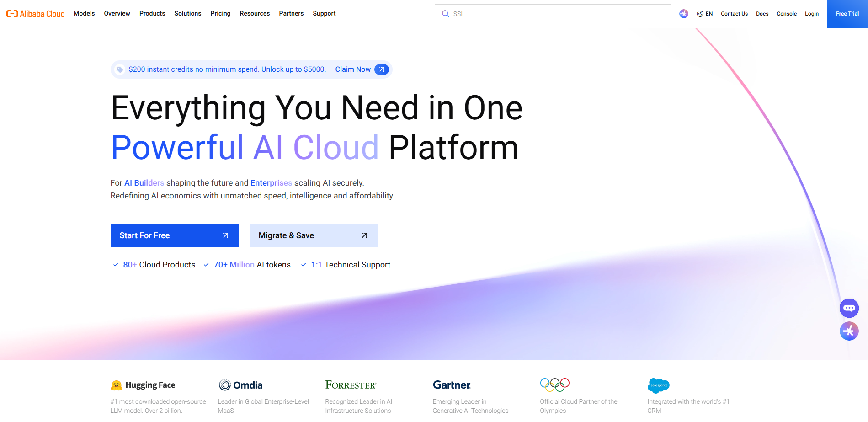Viewport: 868px width, 422px height.
Task: Click the Hugging Face logo
Action: (143, 385)
